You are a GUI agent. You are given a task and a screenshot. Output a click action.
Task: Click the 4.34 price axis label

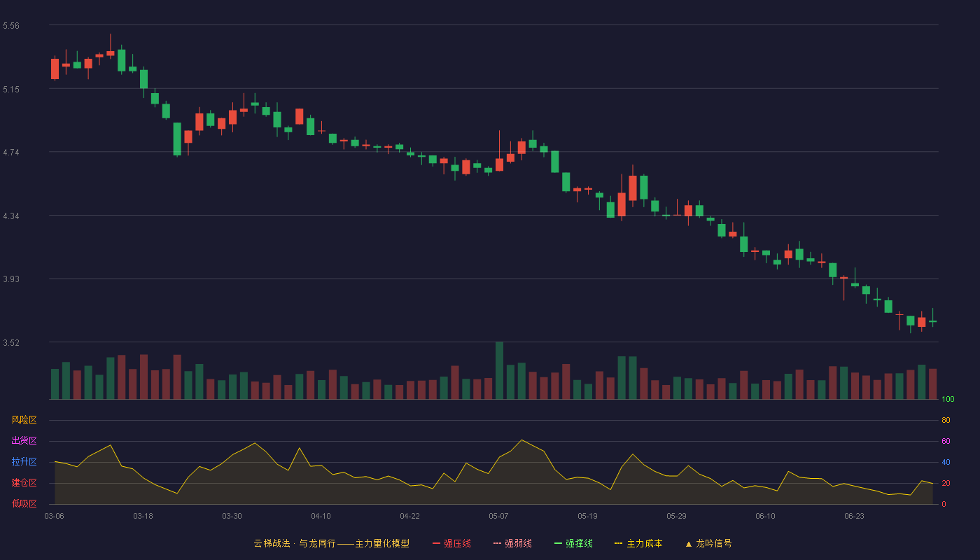(11, 216)
